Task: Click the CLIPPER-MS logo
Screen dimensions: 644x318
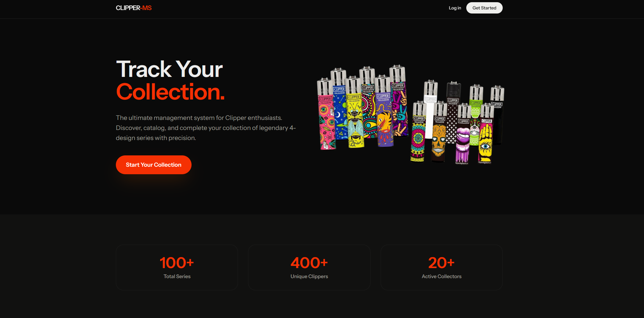Action: coord(133,8)
